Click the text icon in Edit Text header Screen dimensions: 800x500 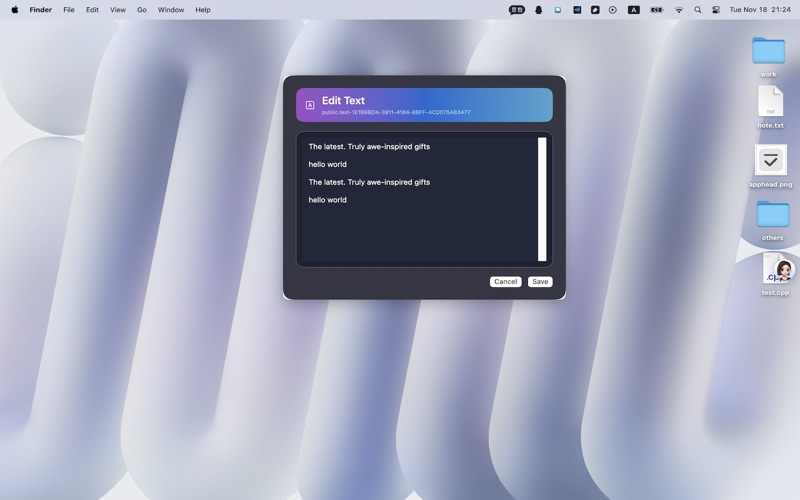310,105
